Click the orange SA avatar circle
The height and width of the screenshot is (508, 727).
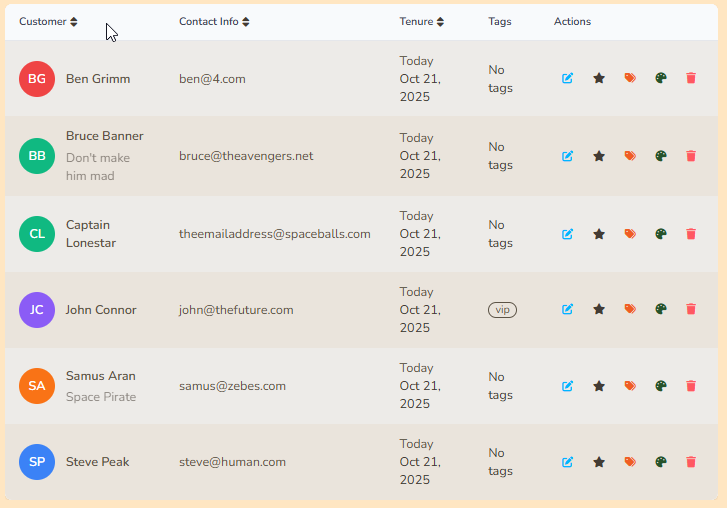point(37,386)
